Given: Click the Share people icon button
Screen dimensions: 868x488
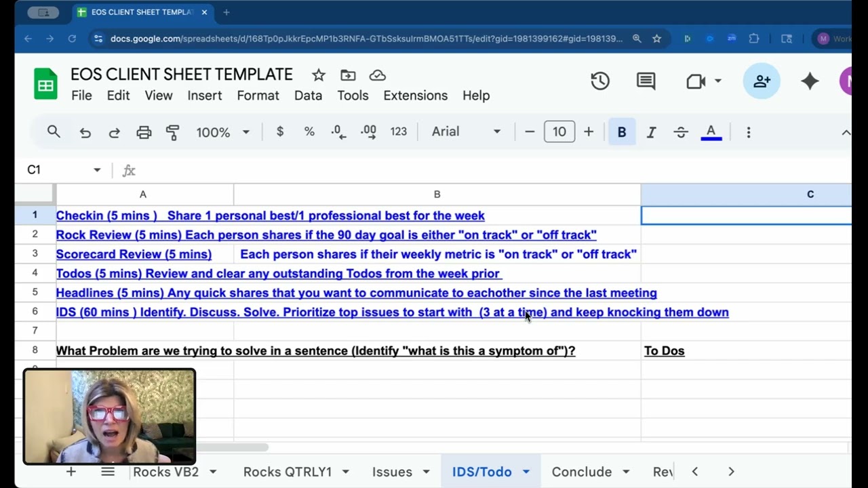Looking at the screenshot, I should (x=762, y=81).
